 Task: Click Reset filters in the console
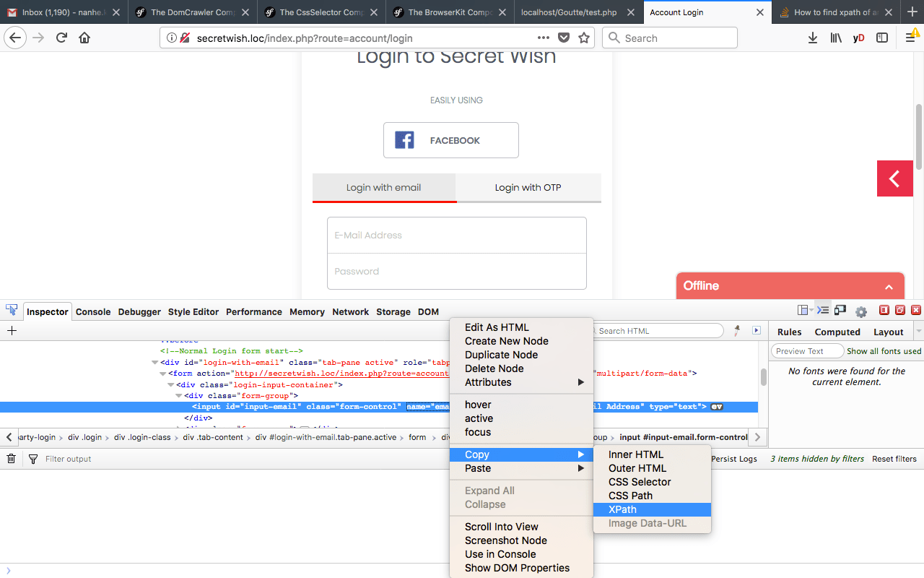click(x=894, y=459)
